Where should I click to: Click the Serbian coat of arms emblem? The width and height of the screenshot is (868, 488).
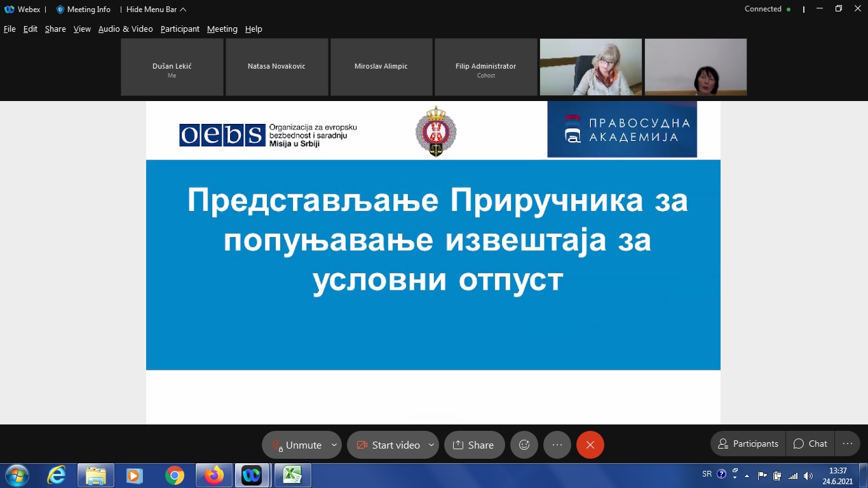pyautogui.click(x=436, y=132)
